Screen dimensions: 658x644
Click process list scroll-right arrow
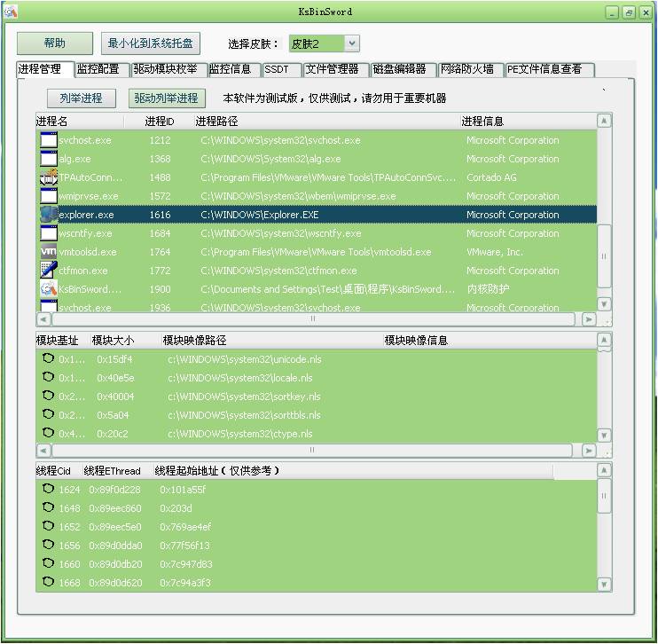pos(589,319)
